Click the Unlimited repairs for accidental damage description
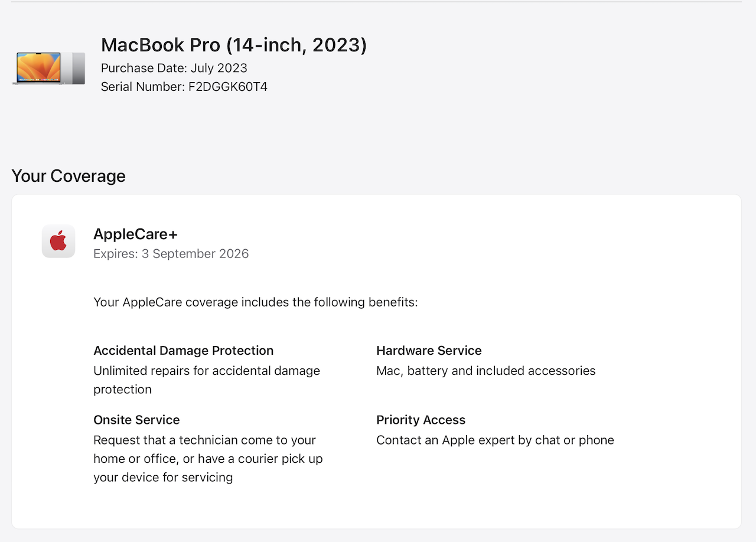 coord(207,380)
